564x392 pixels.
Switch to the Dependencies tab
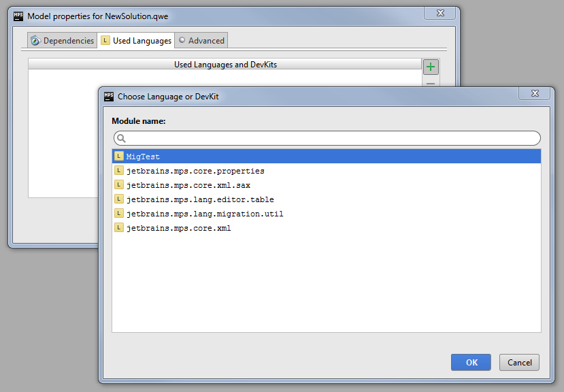click(63, 41)
